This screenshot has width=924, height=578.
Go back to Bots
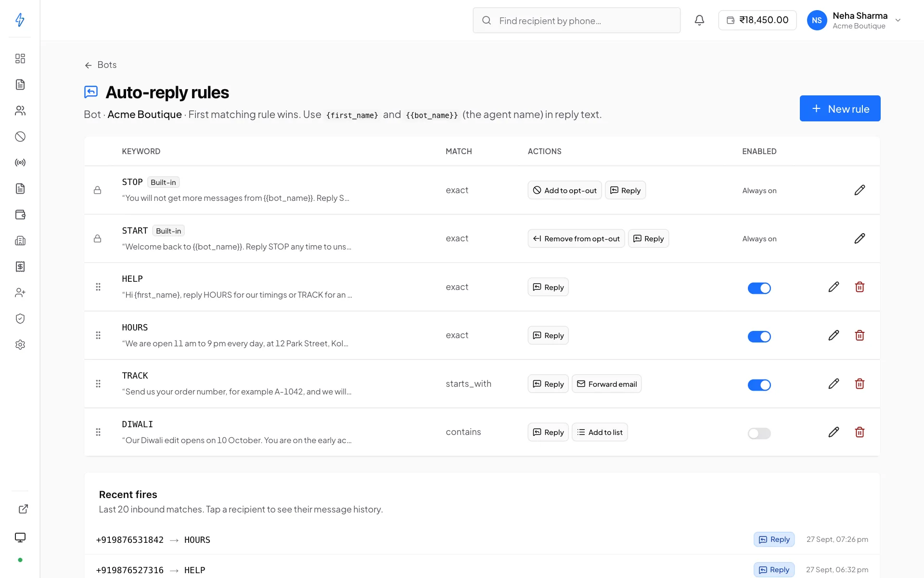click(101, 65)
